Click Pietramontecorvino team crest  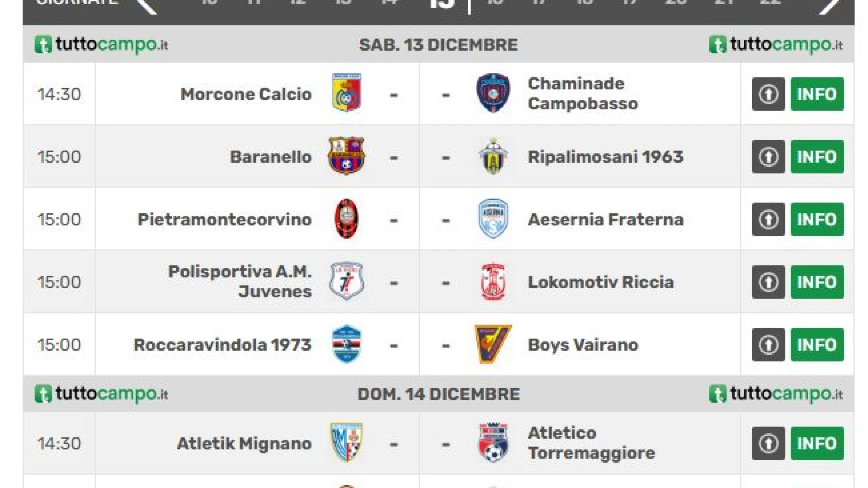click(346, 219)
